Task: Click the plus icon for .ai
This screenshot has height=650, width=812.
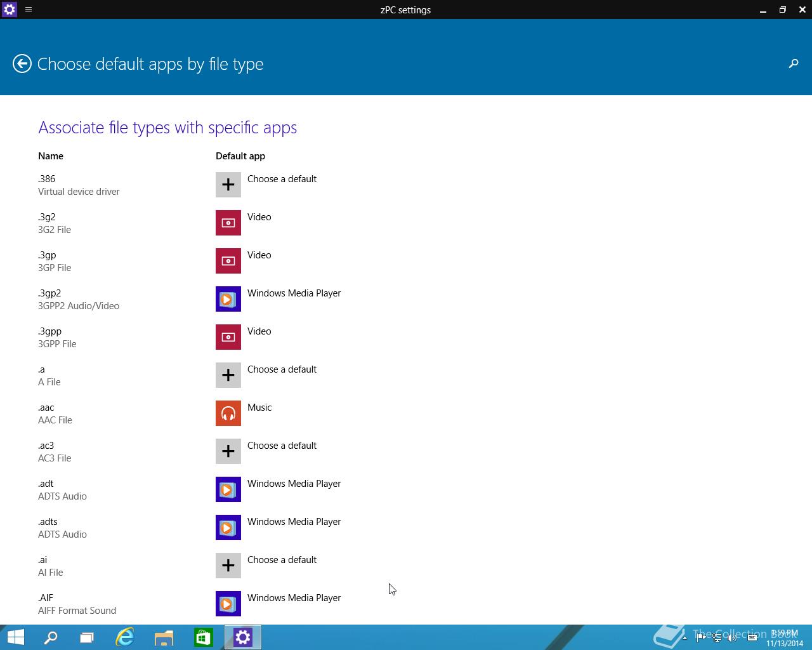Action: [228, 566]
